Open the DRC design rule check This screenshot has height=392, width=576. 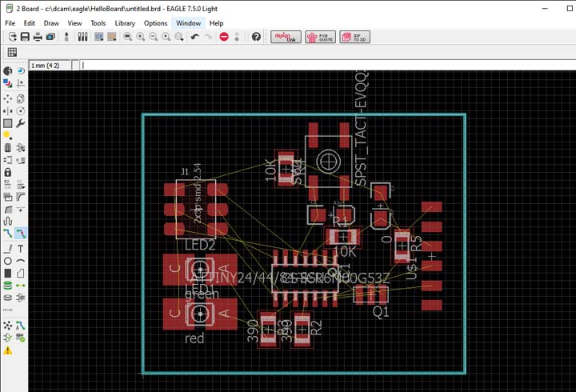point(21,338)
